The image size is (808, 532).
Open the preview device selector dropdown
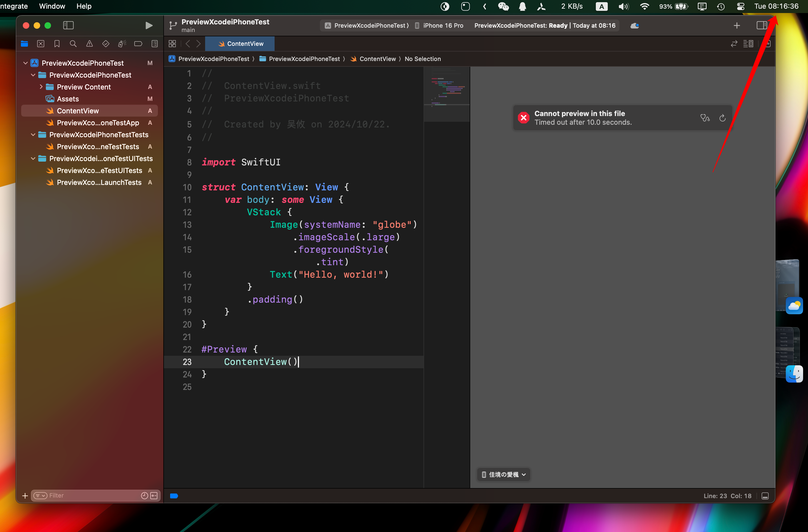504,474
